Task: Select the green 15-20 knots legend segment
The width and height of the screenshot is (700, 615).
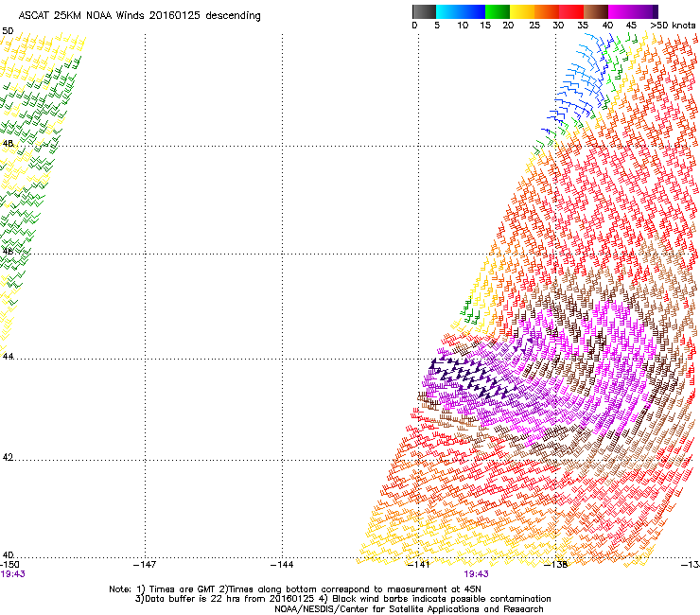Action: coord(498,11)
